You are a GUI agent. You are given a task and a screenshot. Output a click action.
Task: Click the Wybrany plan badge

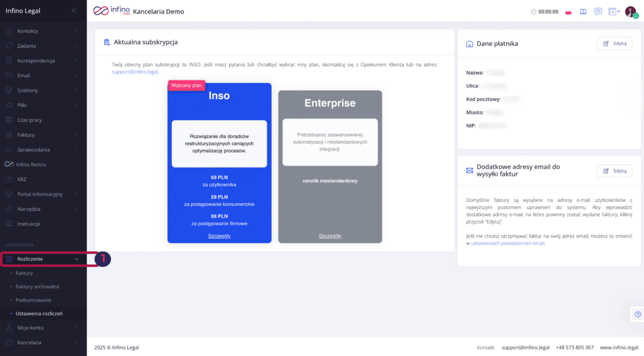coord(186,85)
